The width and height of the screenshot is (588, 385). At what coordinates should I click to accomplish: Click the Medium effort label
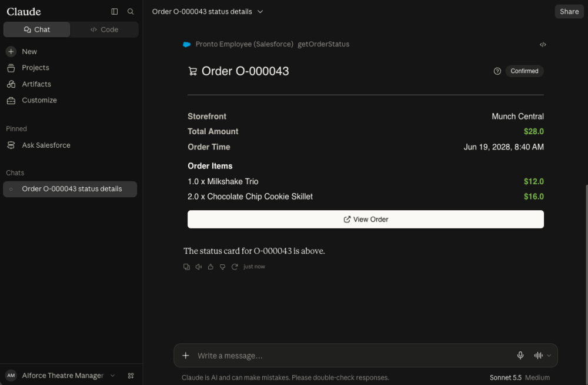tap(537, 377)
